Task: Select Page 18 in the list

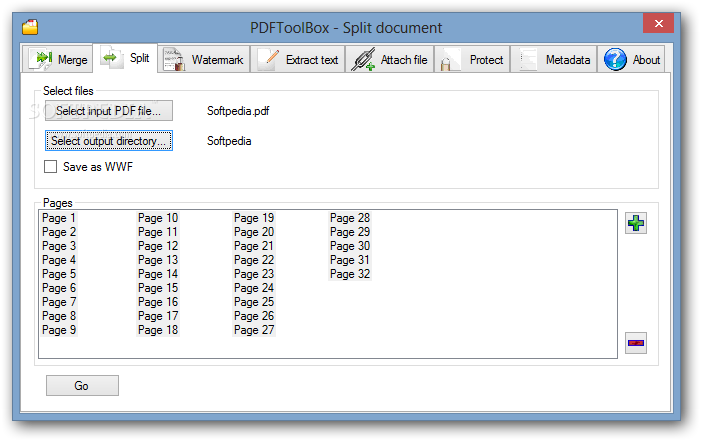Action: point(158,330)
